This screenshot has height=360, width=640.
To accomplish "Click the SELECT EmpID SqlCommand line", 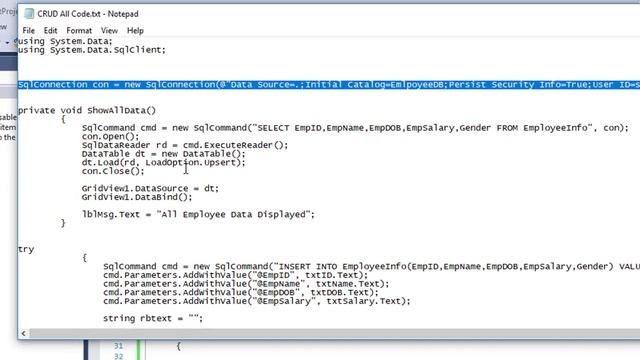I will (x=355, y=128).
